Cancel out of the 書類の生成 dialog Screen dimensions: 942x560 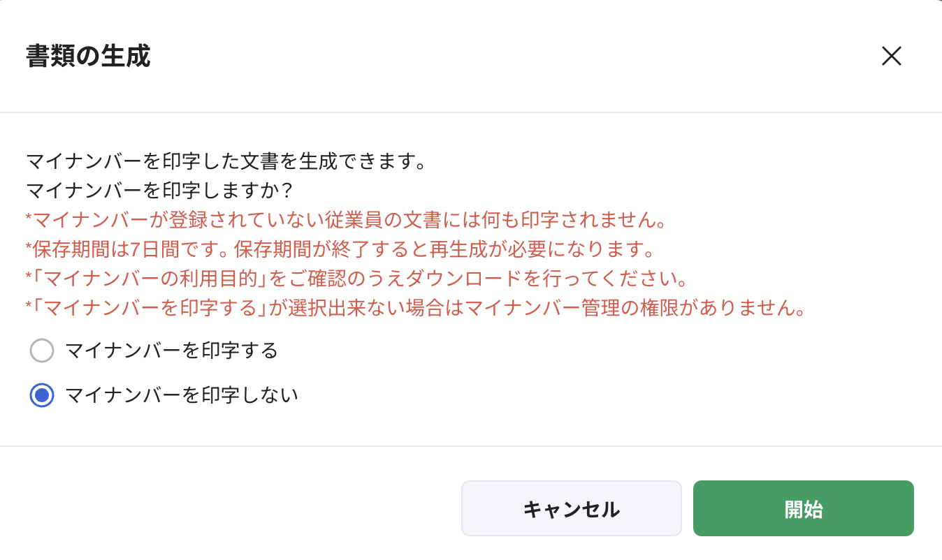pos(571,508)
